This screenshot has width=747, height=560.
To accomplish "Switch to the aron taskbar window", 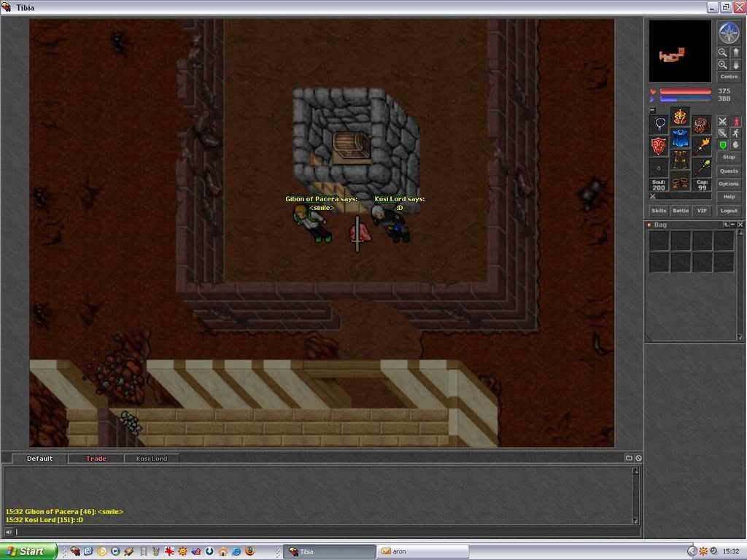I will coord(422,551).
